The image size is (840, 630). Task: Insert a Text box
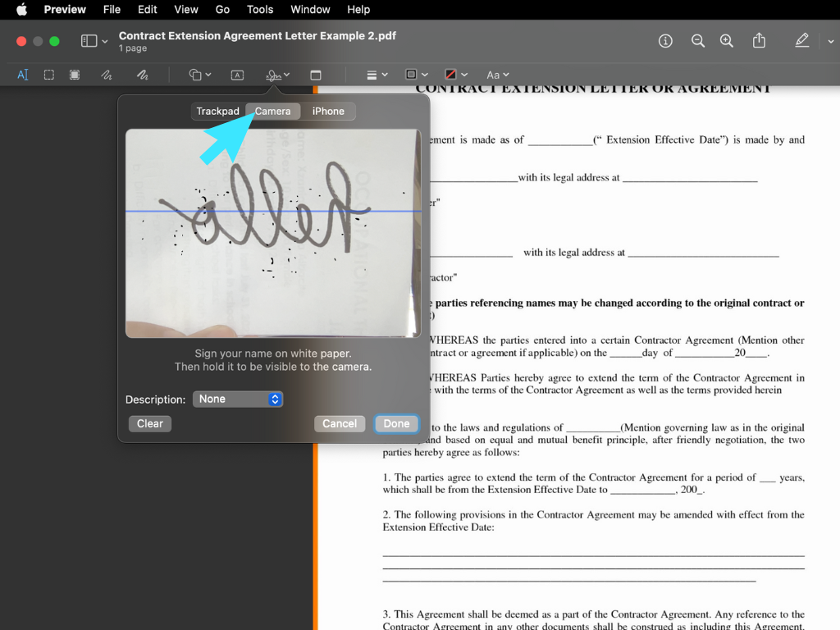point(237,75)
